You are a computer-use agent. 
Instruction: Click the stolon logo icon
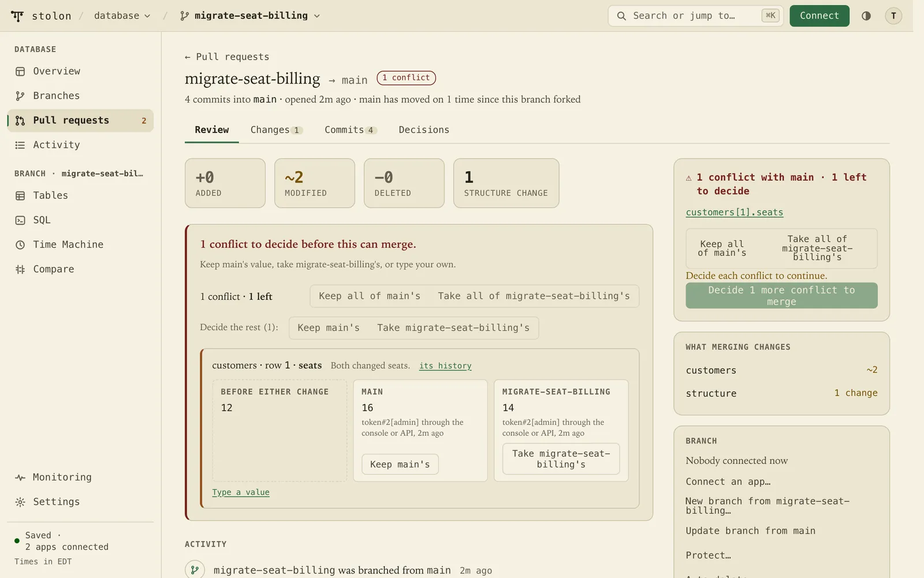17,16
